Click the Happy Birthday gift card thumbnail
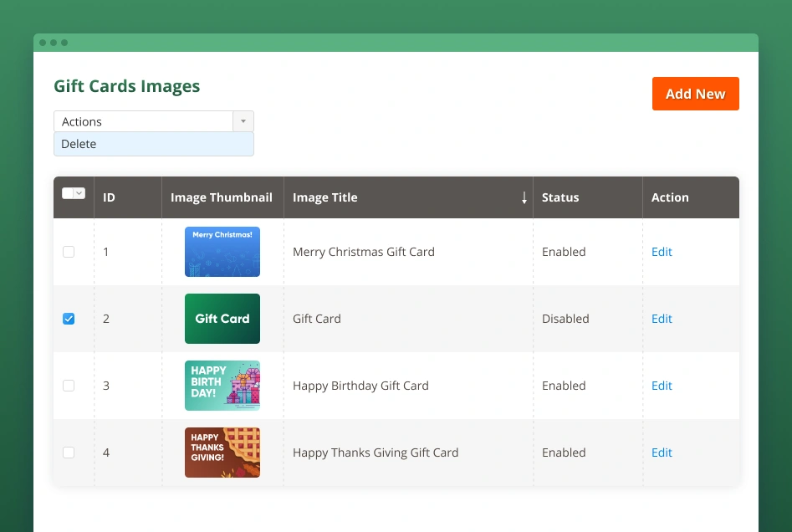The width and height of the screenshot is (792, 532). pyautogui.click(x=222, y=386)
